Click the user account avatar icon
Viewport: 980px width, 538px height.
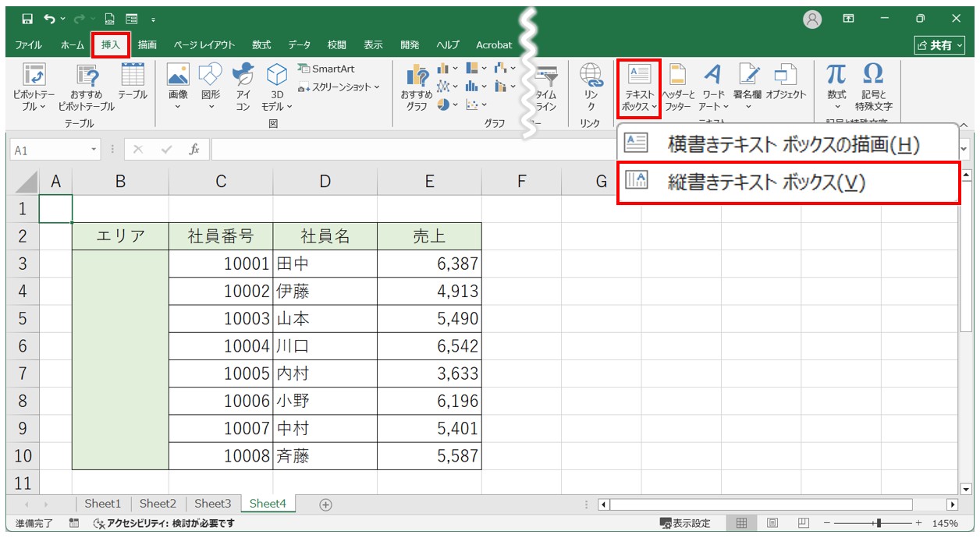[812, 19]
